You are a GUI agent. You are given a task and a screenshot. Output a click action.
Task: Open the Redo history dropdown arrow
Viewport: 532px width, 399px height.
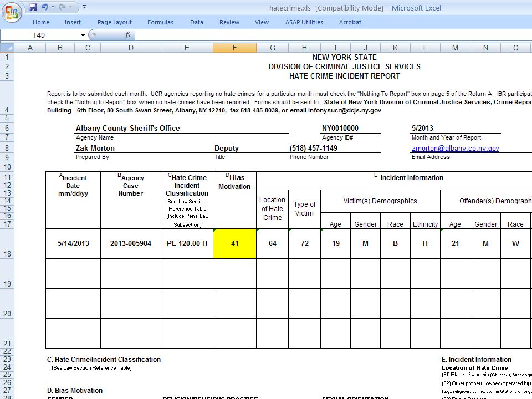(70, 7)
